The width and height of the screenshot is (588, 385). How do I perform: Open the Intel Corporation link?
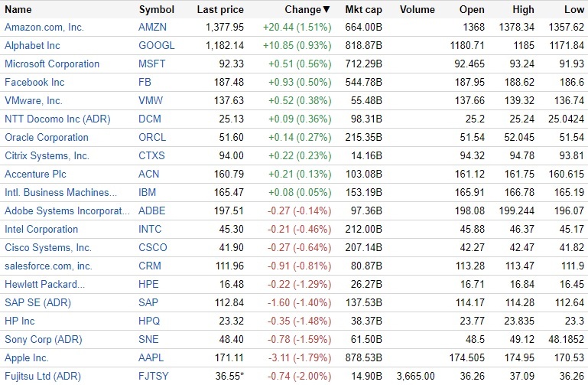click(x=41, y=229)
